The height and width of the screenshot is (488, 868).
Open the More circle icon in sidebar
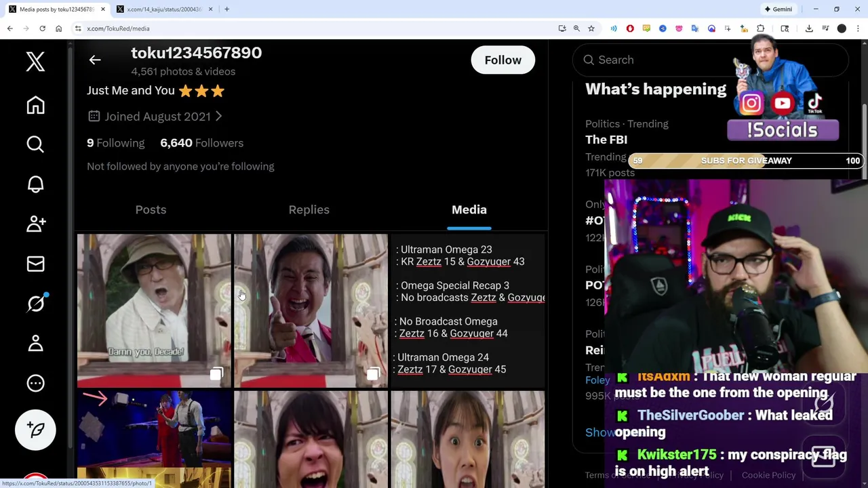click(35, 383)
